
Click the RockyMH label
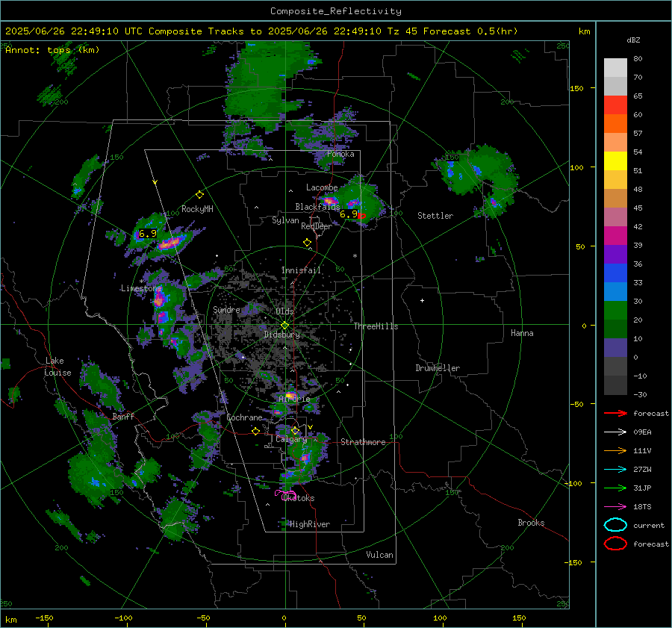click(197, 209)
